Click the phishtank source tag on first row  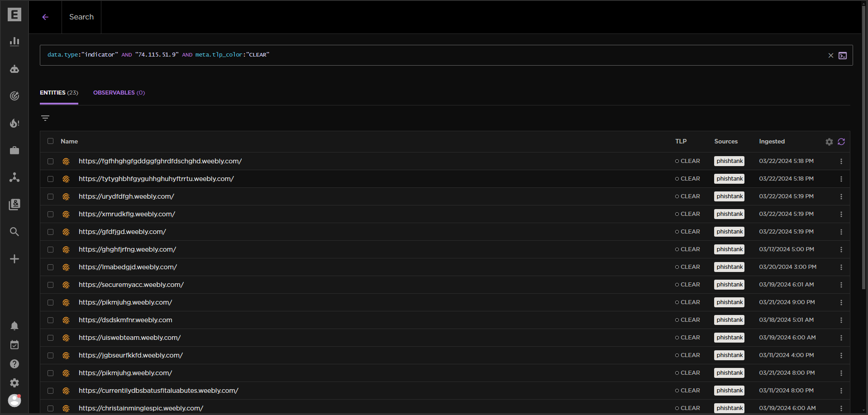click(x=729, y=161)
